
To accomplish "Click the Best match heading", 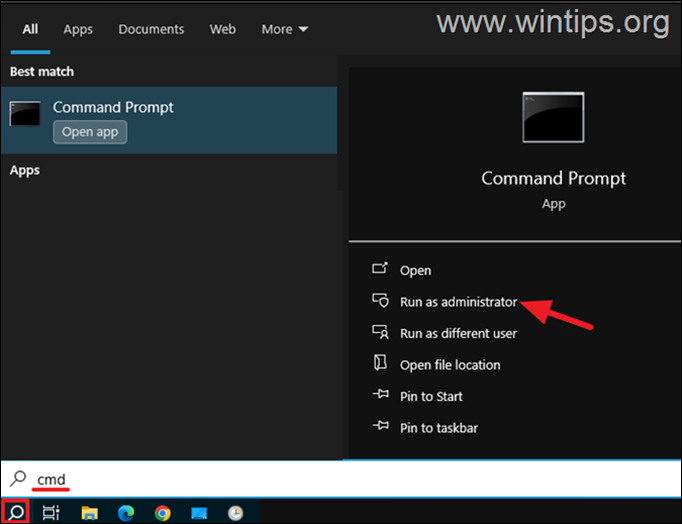I will [x=42, y=71].
